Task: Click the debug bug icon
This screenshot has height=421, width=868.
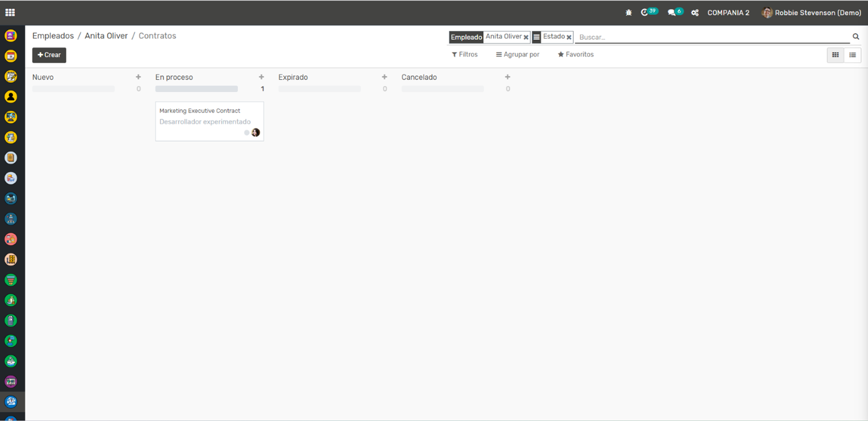Action: coord(628,13)
